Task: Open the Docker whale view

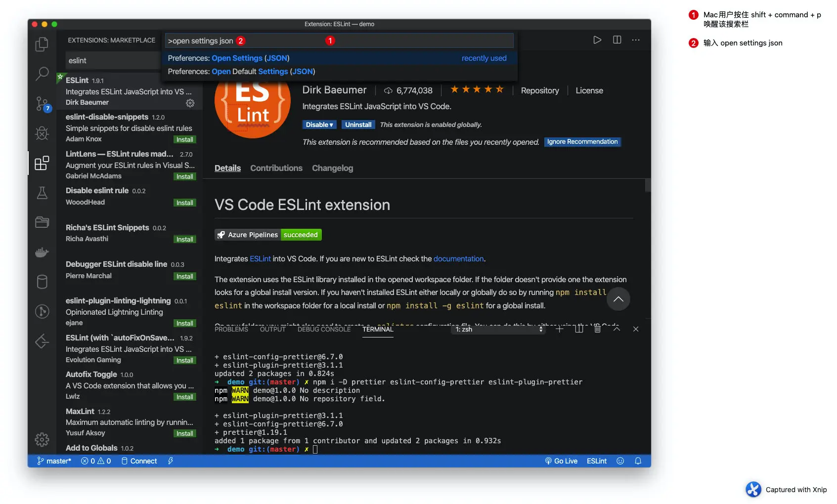Action: pos(42,252)
